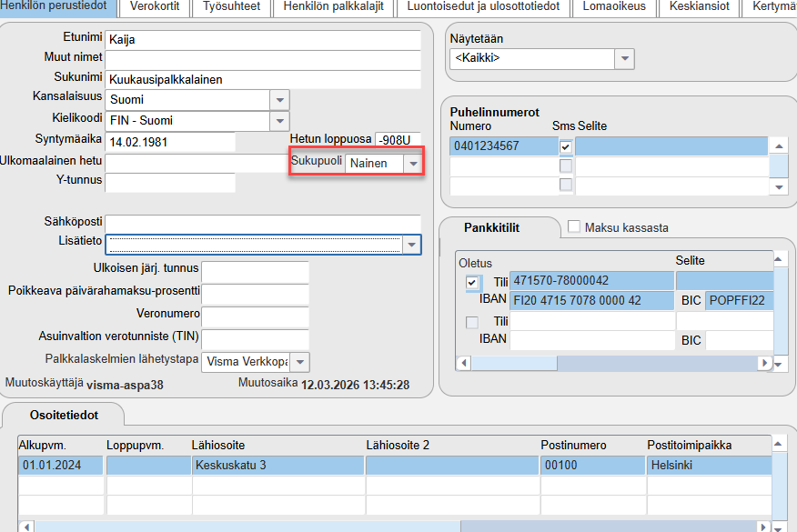
Task: Click the empty Muut nimet field
Action: pos(263,60)
